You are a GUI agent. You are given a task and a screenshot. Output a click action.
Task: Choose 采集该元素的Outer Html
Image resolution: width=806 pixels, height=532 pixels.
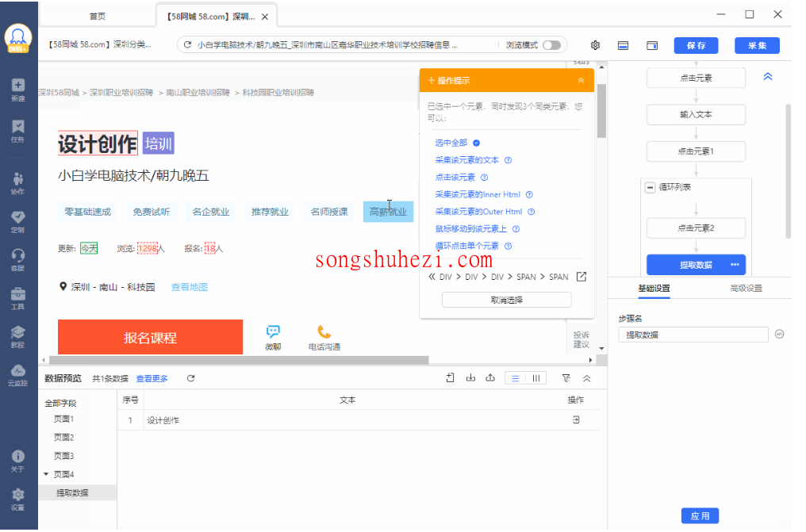pos(478,212)
